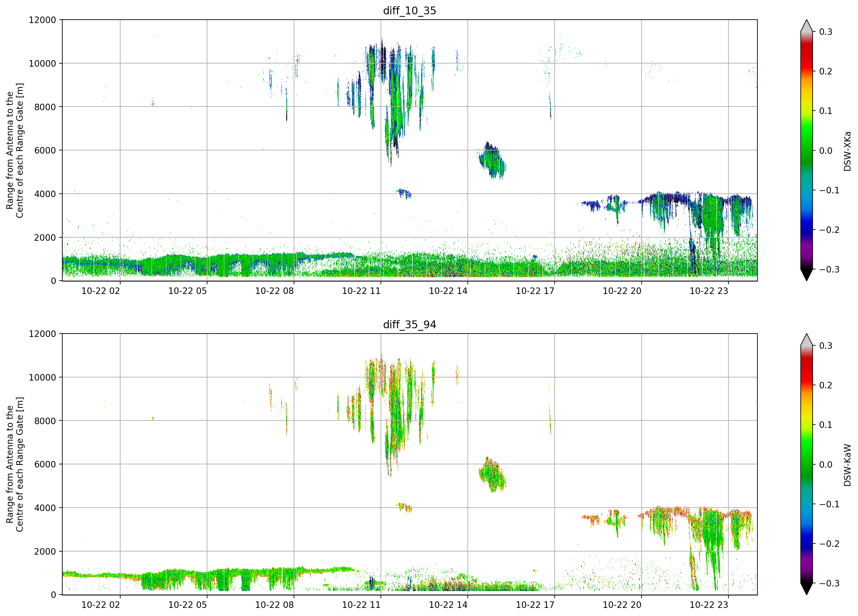Click x tick '10-22 20' under diff_35_94 plot
This screenshot has height=616, width=858.
pos(622,605)
